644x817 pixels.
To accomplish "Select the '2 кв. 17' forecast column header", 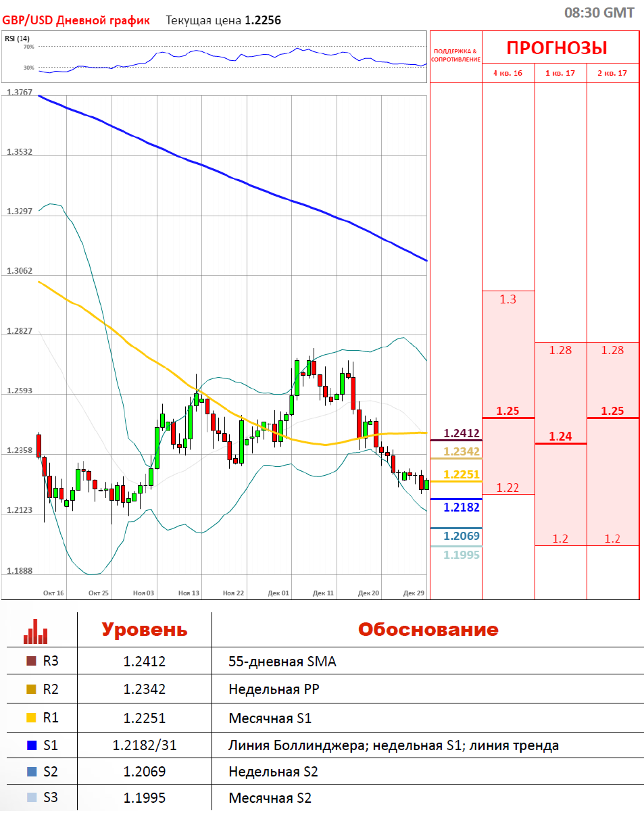I will click(x=612, y=73).
